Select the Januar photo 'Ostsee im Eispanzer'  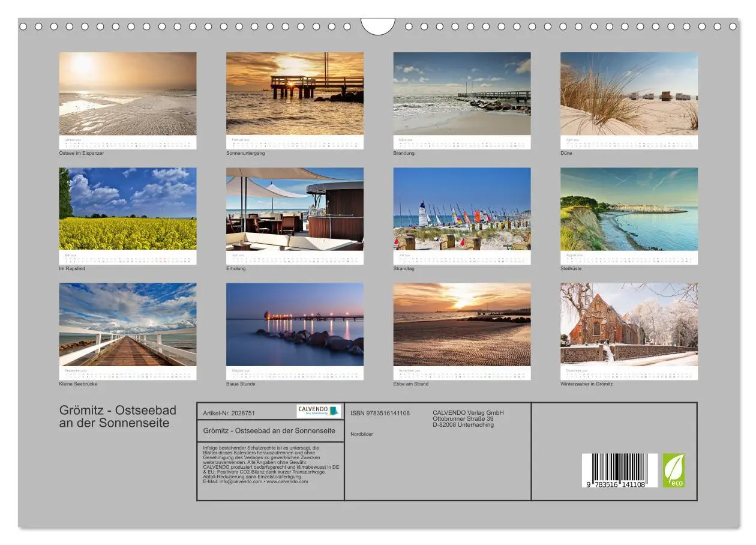pyautogui.click(x=127, y=93)
